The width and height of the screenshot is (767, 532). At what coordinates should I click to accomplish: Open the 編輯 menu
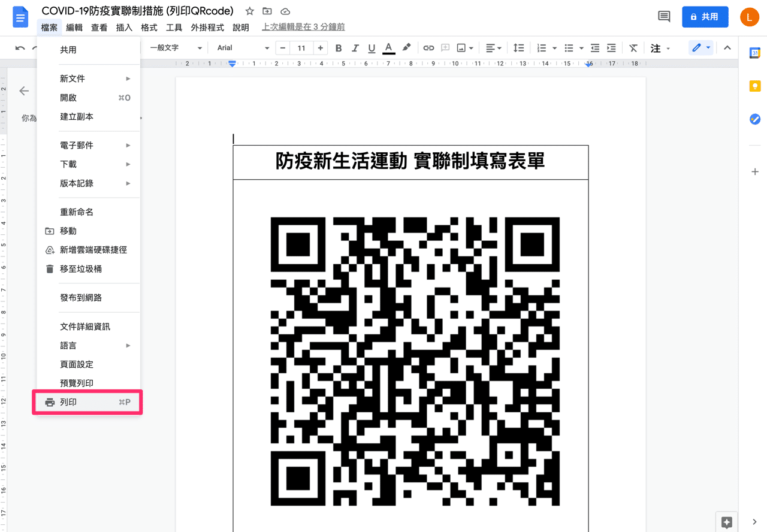(74, 28)
